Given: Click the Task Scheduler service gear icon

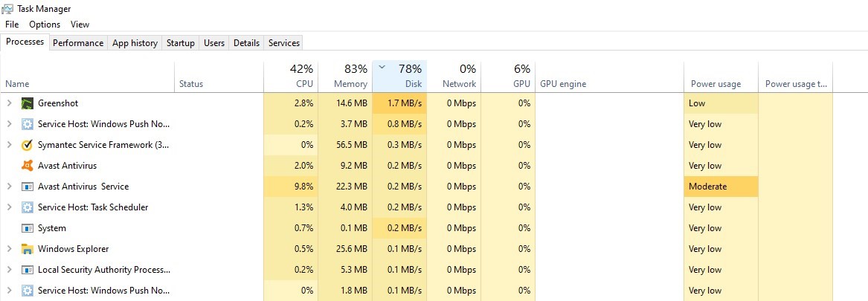Looking at the screenshot, I should click(x=28, y=207).
